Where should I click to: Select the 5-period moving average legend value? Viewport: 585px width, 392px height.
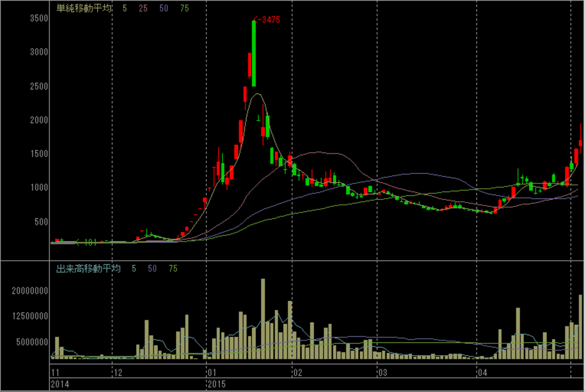[124, 8]
